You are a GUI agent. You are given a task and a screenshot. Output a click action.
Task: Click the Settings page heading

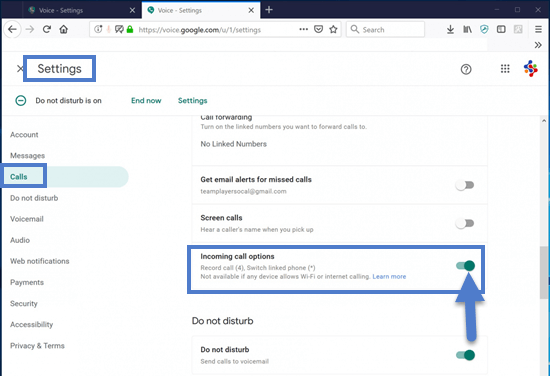tap(59, 69)
